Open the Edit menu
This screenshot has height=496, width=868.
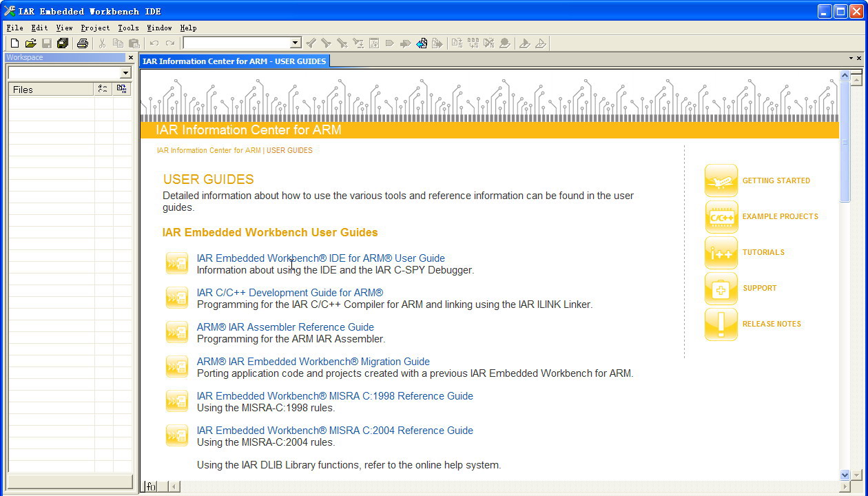pos(39,28)
